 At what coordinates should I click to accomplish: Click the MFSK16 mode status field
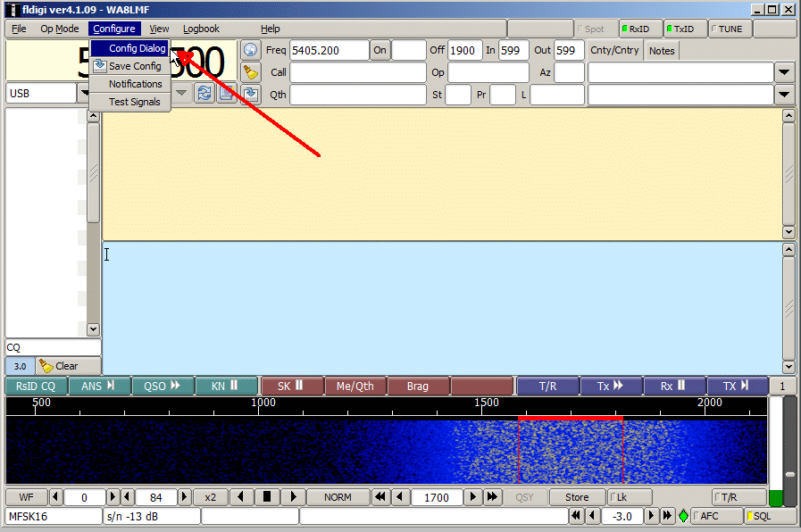pos(53,516)
